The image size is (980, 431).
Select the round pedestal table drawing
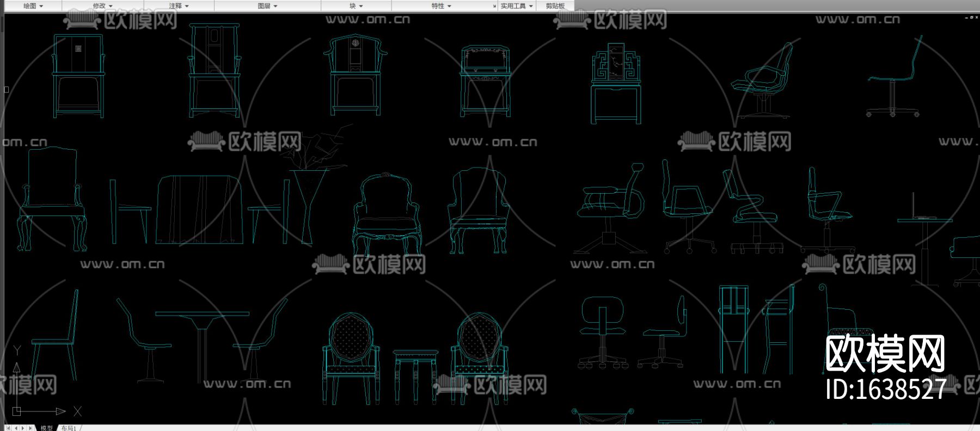pos(203,346)
